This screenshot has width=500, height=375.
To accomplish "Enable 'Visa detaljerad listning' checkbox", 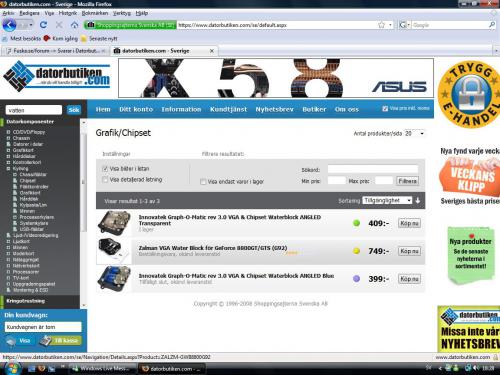I will [105, 180].
